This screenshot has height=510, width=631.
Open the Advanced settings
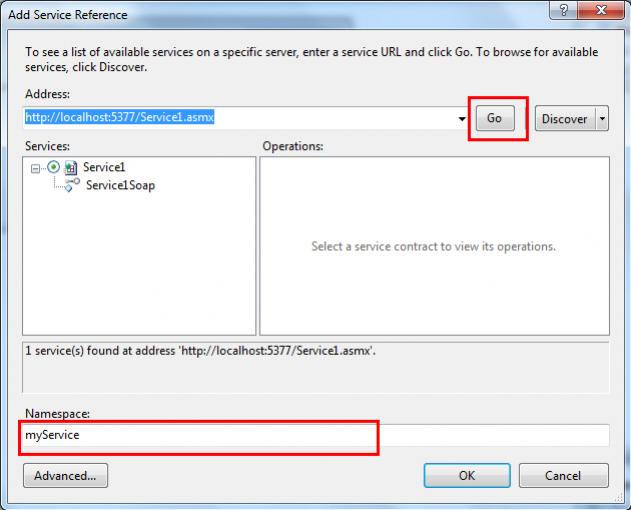pos(65,476)
